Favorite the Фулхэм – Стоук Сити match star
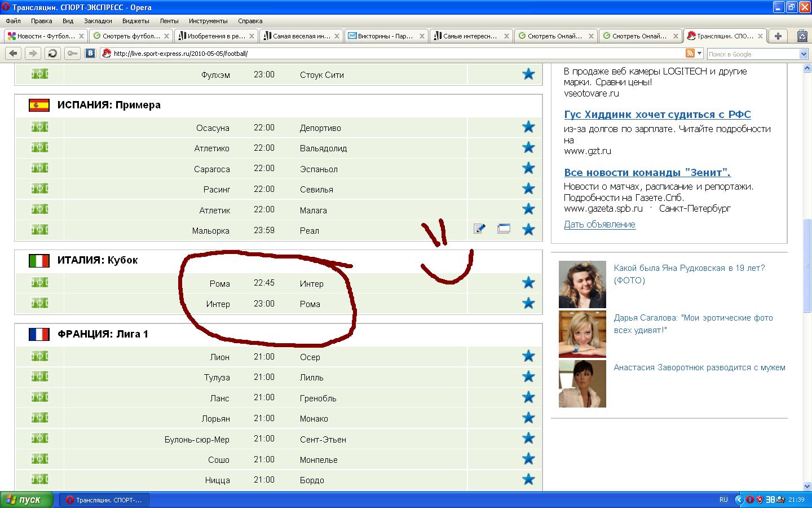Viewport: 812px width, 508px height. pyautogui.click(x=528, y=74)
